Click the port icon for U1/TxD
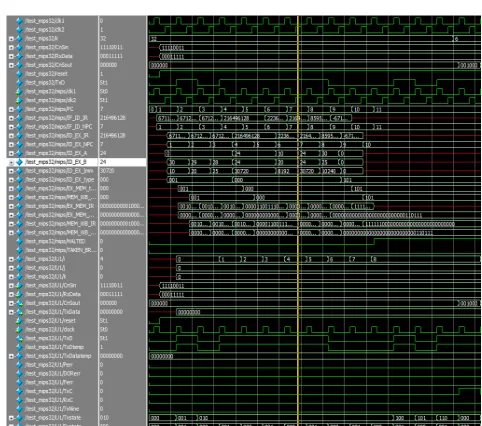Viewport: 482px width, 426px height. tap(19, 338)
